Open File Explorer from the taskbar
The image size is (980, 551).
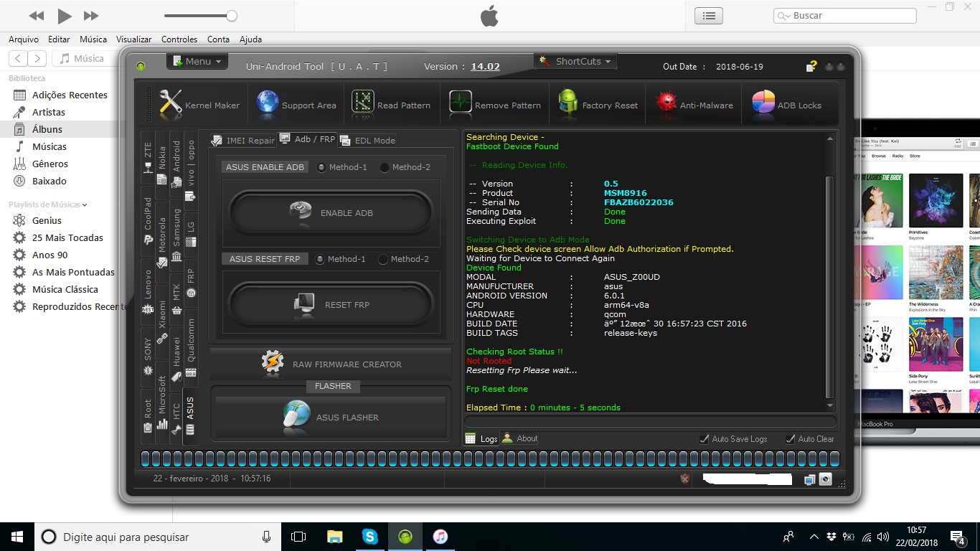[x=334, y=536]
